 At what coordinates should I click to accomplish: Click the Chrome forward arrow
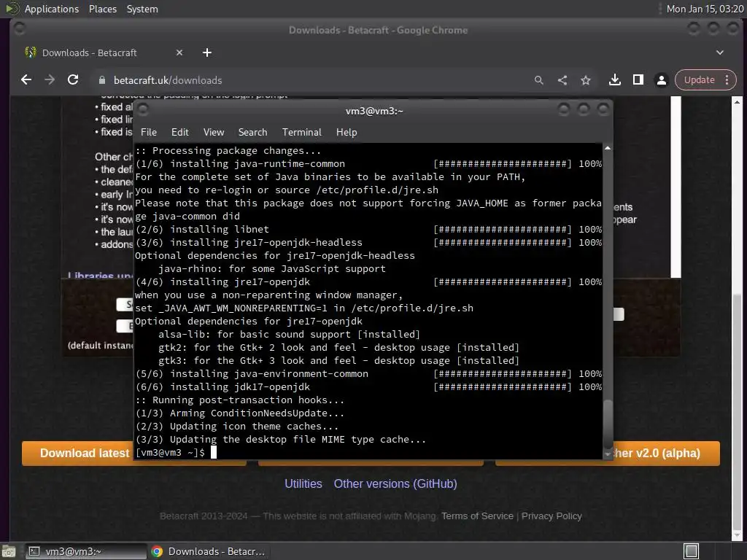(50, 80)
